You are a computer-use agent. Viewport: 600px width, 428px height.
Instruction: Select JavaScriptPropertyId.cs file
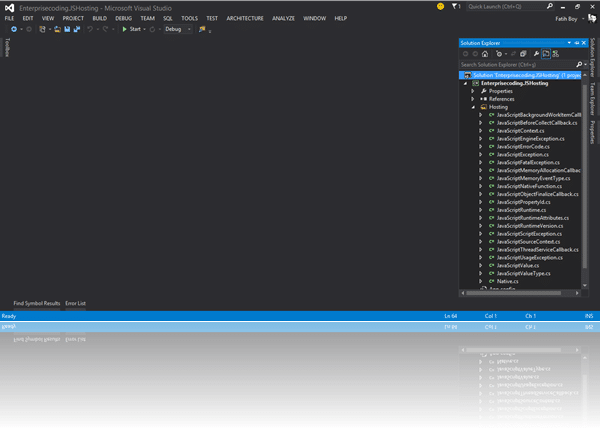click(523, 202)
